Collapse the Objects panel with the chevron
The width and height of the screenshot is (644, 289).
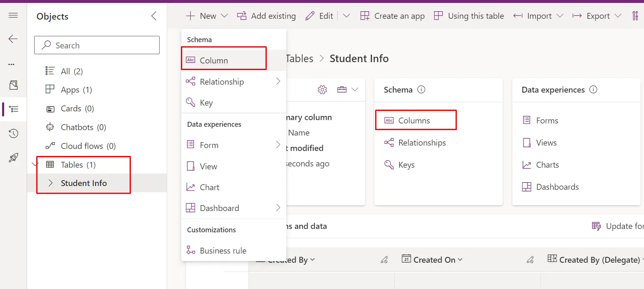pyautogui.click(x=154, y=15)
